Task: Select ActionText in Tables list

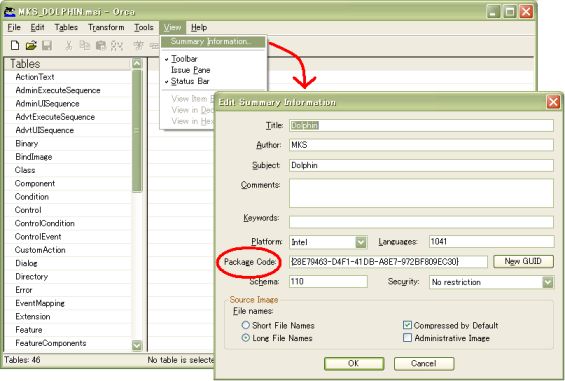Action: coord(35,77)
